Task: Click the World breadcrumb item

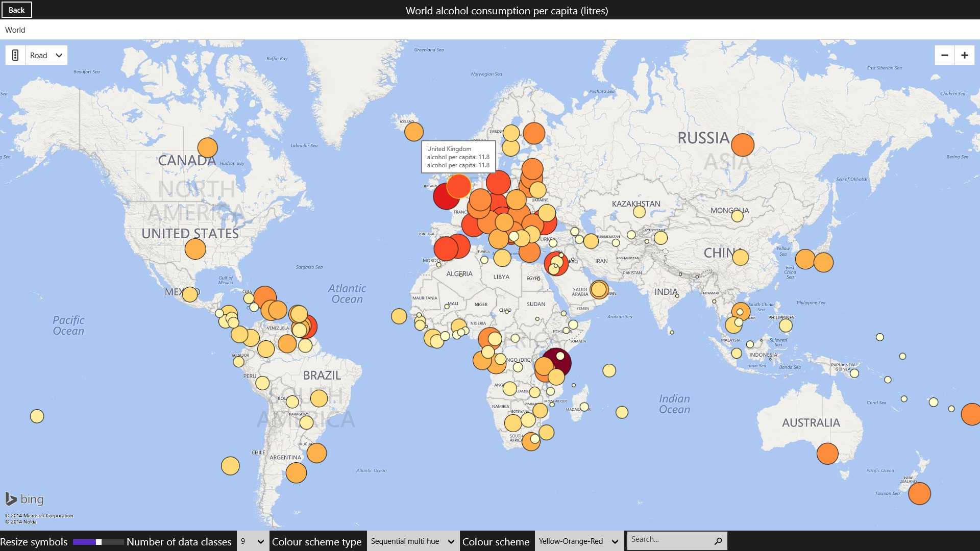Action: pos(15,30)
